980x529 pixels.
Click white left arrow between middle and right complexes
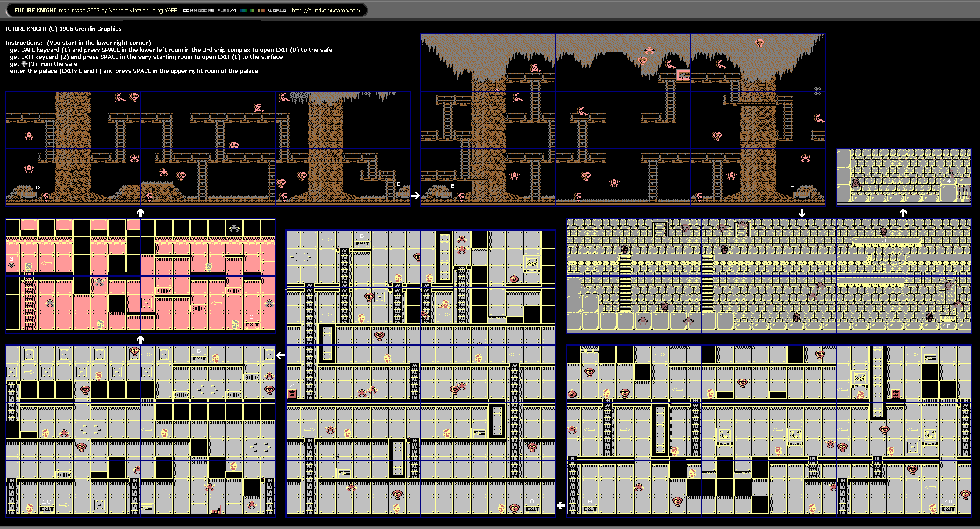tap(561, 506)
